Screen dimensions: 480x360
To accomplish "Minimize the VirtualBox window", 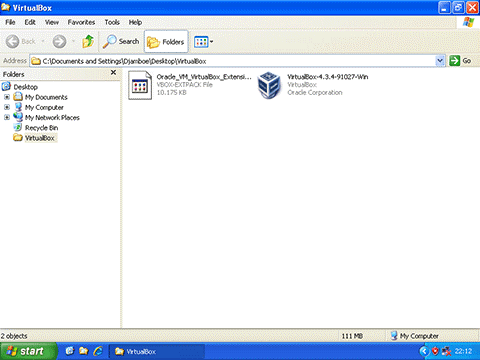I will coord(444,8).
